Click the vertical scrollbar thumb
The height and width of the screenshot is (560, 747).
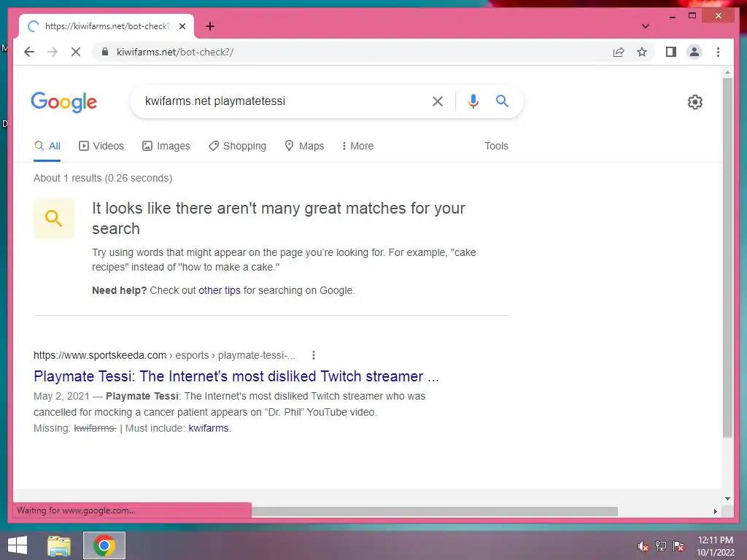(x=727, y=257)
